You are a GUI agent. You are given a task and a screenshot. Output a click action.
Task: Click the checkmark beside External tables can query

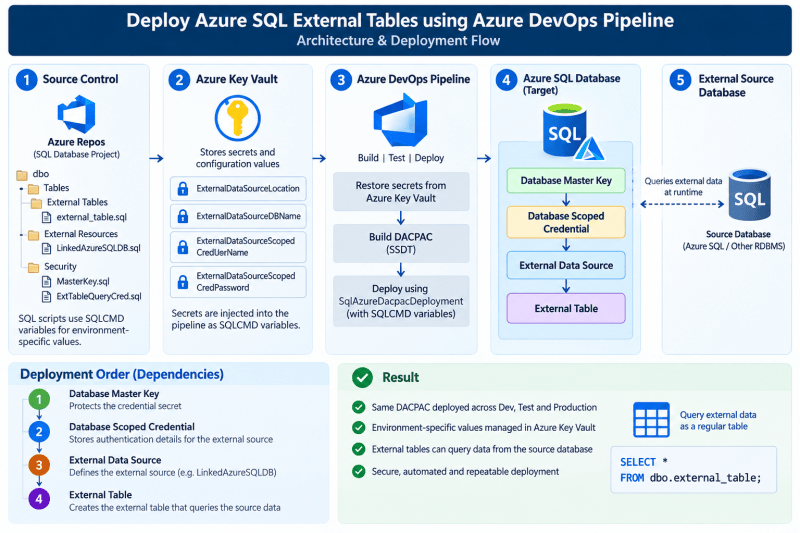[x=359, y=449]
